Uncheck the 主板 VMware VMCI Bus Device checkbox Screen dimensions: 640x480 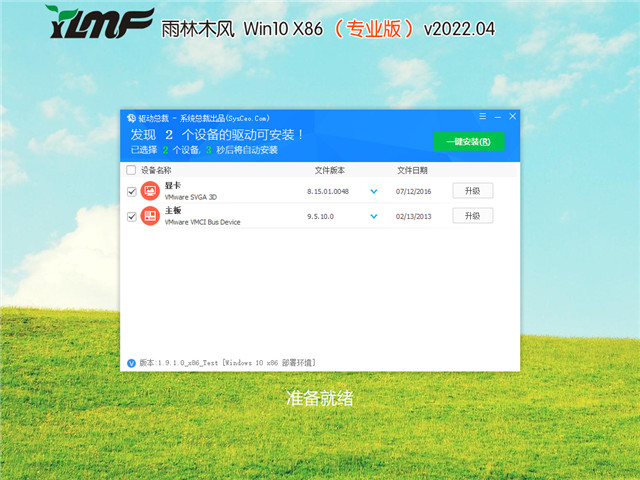click(131, 216)
